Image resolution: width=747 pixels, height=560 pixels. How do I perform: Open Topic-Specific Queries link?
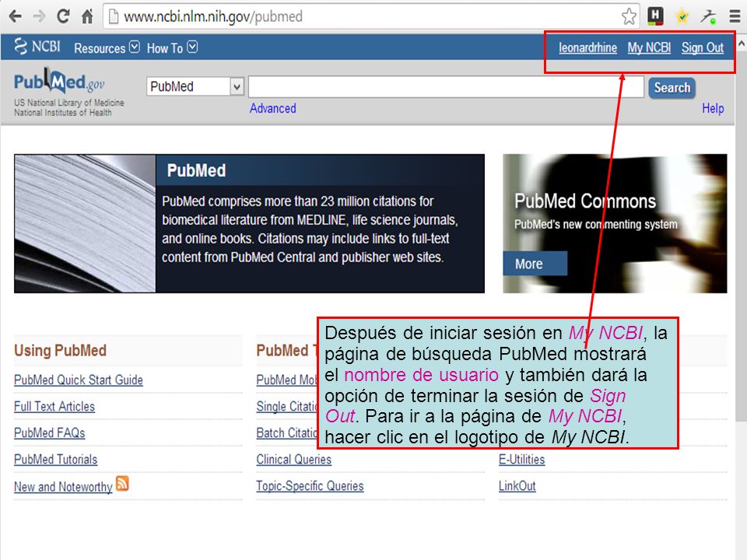310,486
